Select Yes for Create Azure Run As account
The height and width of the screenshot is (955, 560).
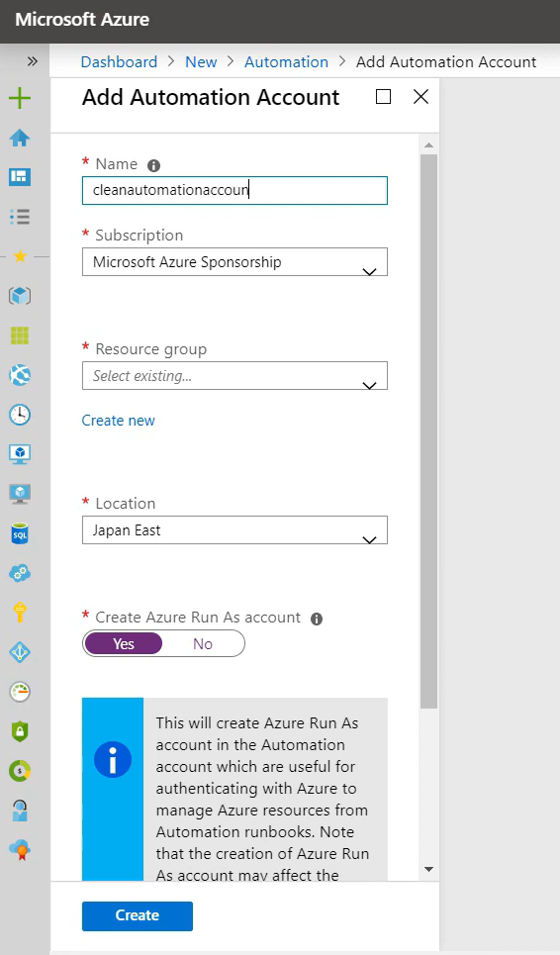coord(124,644)
